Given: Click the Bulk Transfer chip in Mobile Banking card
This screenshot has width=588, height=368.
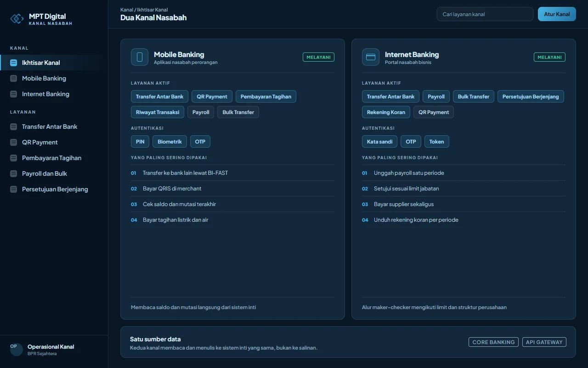Looking at the screenshot, I should coord(238,112).
